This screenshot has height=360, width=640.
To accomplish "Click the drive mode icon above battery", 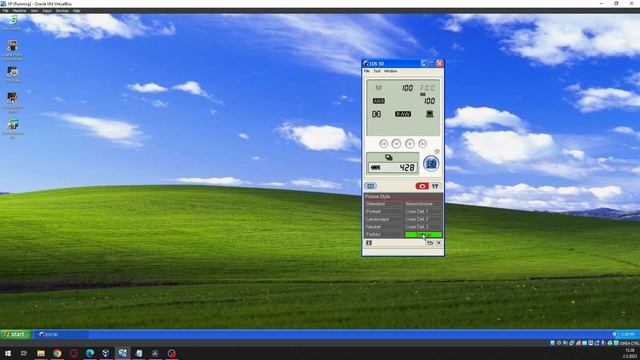I will click(x=389, y=157).
